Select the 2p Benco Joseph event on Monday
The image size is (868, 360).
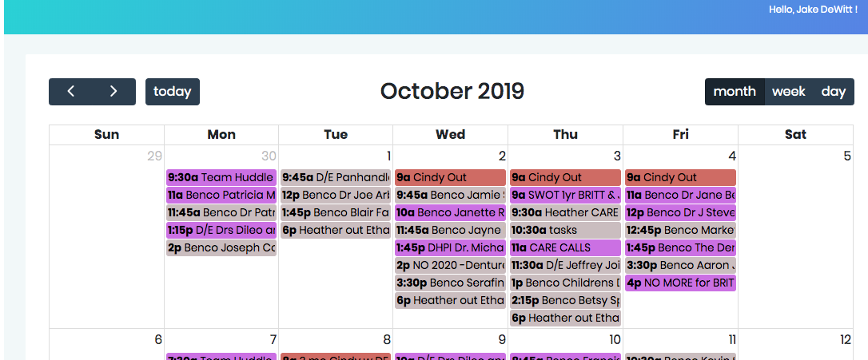221,247
